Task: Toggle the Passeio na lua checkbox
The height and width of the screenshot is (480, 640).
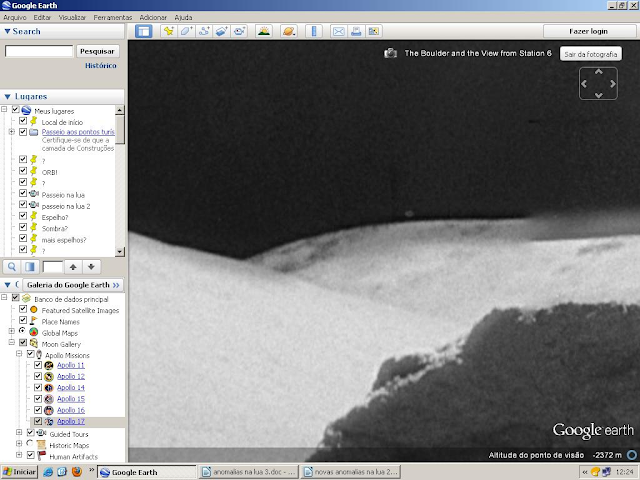Action: pos(23,193)
